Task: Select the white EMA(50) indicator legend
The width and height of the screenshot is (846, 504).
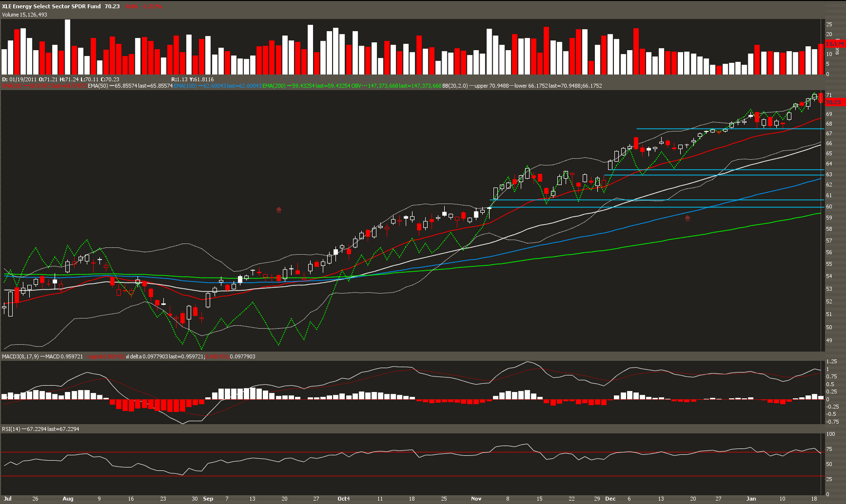Action: tap(130, 86)
